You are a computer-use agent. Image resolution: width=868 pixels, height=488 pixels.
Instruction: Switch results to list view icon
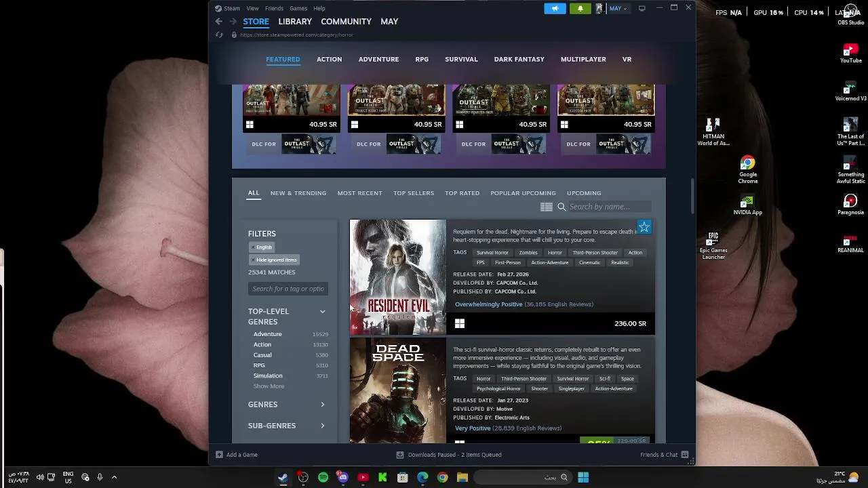point(547,207)
